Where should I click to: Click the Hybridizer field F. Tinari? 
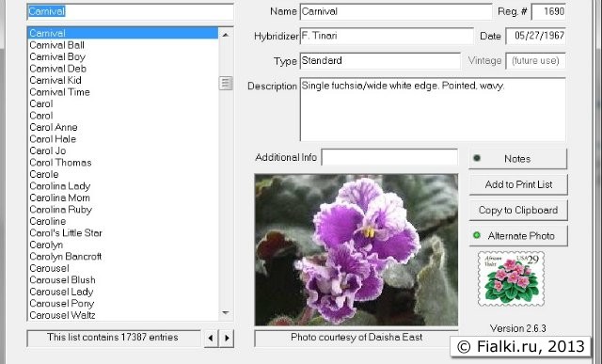(x=387, y=36)
